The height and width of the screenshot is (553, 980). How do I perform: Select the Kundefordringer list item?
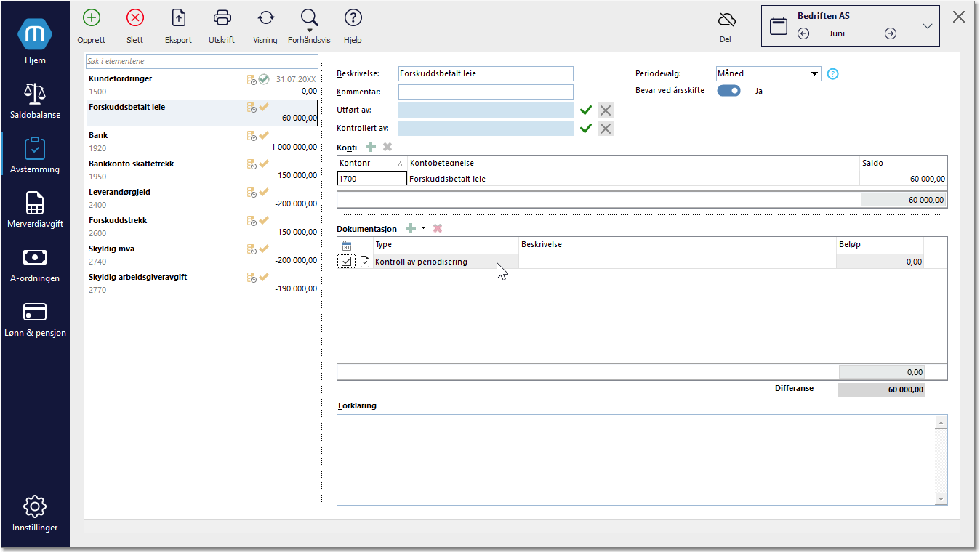(202, 85)
